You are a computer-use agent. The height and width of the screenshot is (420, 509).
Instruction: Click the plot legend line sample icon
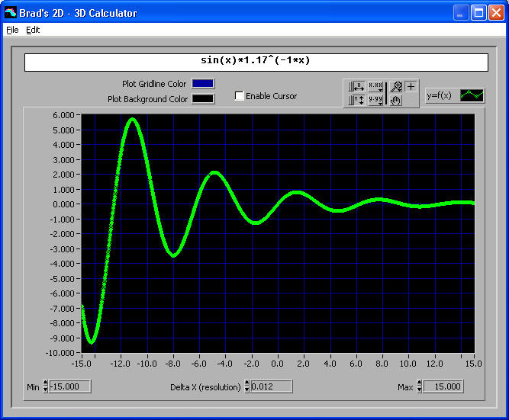[x=472, y=95]
